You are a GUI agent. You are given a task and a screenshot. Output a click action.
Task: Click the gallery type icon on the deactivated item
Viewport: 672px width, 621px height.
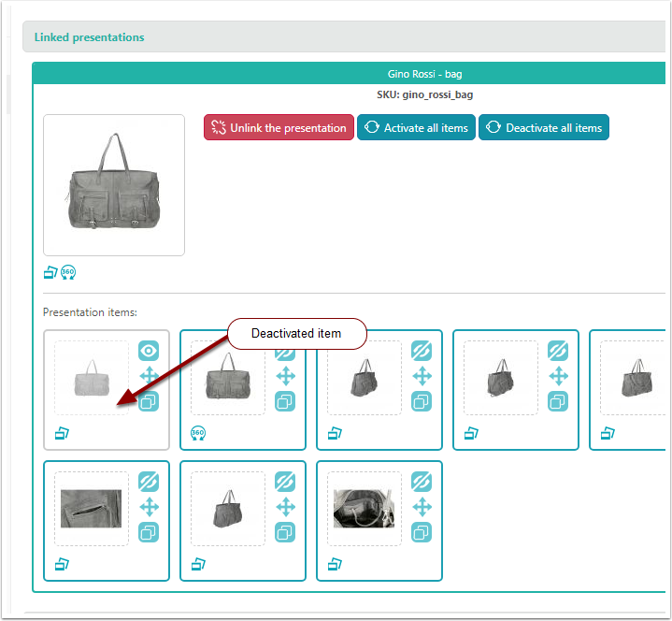pyautogui.click(x=62, y=433)
